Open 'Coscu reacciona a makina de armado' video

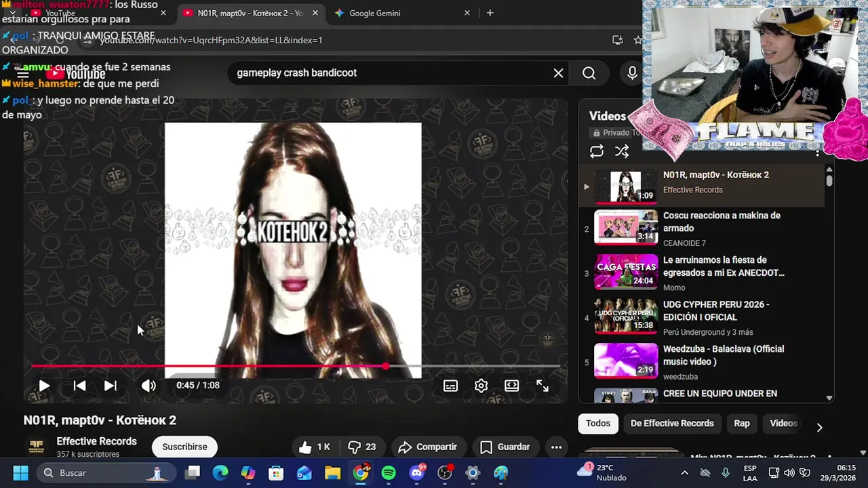pyautogui.click(x=703, y=228)
